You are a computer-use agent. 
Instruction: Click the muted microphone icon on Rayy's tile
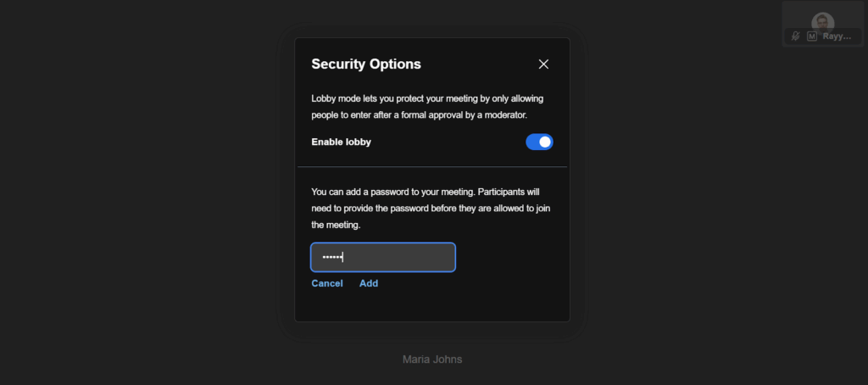click(796, 36)
